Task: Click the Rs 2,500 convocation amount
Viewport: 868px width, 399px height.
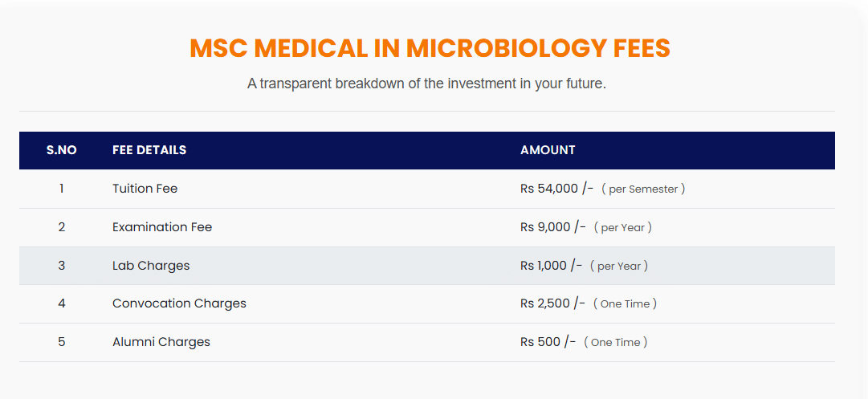Action: (x=552, y=303)
